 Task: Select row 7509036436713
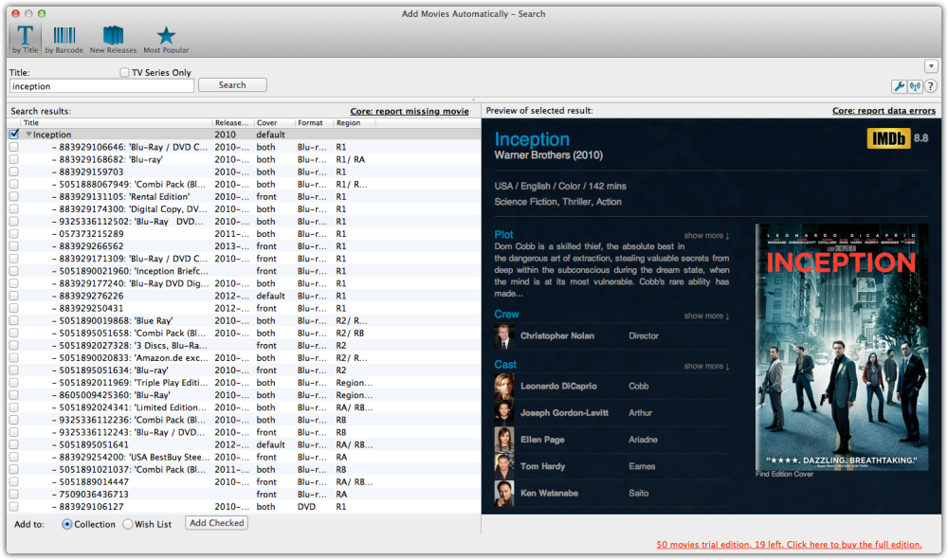(244, 494)
